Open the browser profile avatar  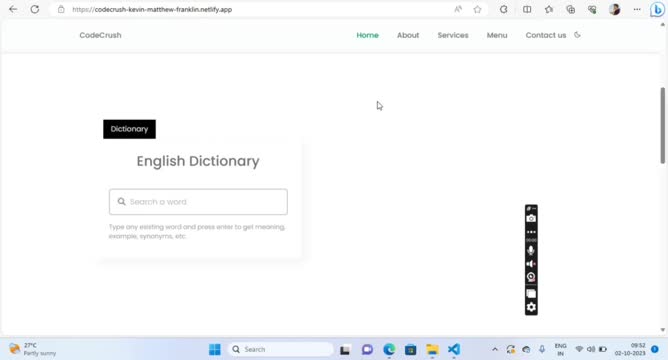(x=614, y=9)
